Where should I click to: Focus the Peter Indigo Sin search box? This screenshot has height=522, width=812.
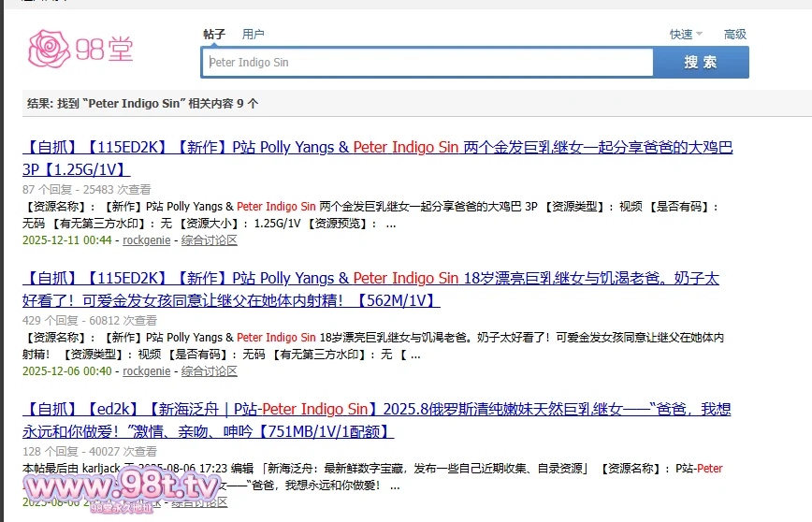pyautogui.click(x=427, y=63)
